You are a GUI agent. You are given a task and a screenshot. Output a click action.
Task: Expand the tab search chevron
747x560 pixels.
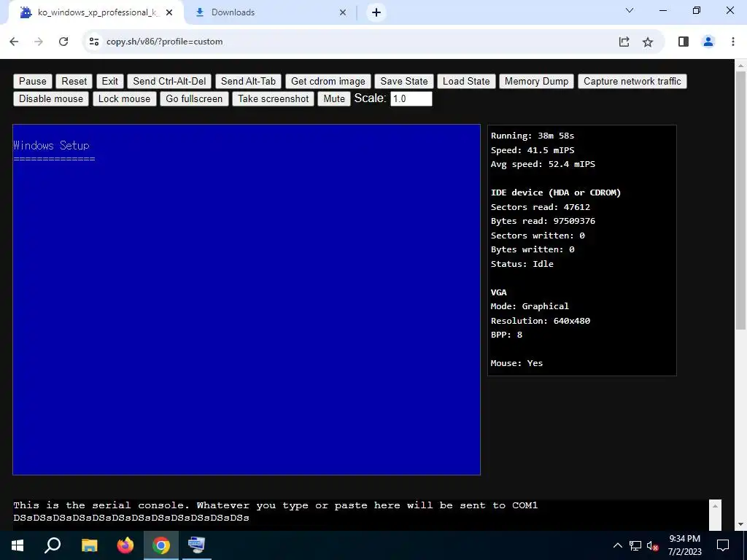(630, 10)
